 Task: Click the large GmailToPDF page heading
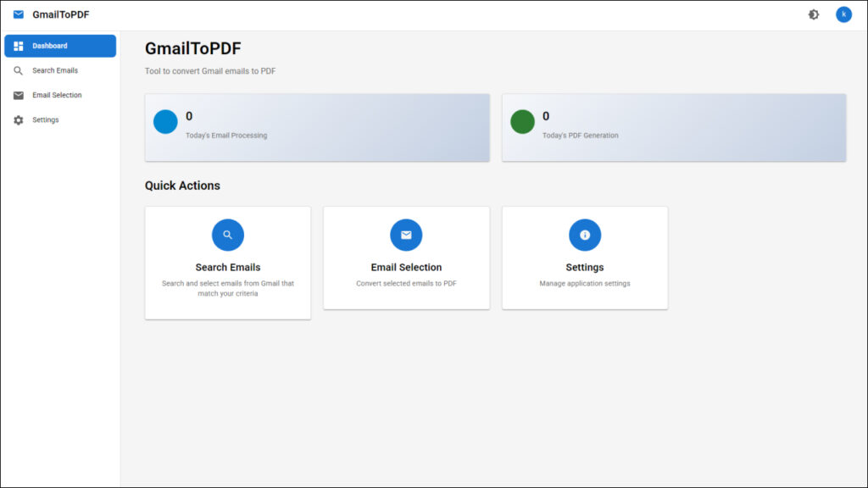193,48
